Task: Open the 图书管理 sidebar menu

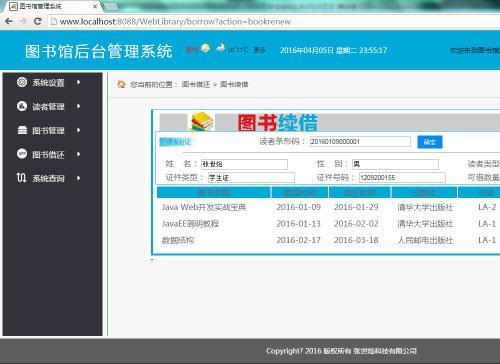Action: (49, 130)
